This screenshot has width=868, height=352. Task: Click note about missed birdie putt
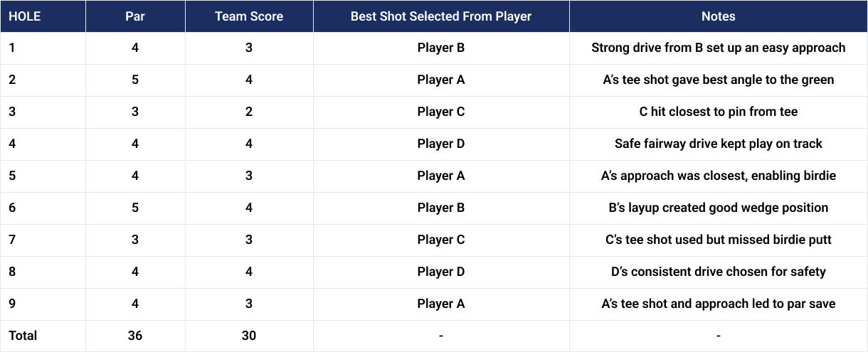(718, 240)
